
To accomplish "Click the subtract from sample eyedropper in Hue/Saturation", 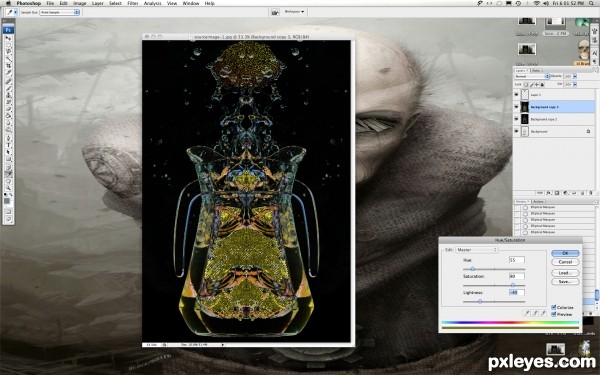I will [543, 313].
